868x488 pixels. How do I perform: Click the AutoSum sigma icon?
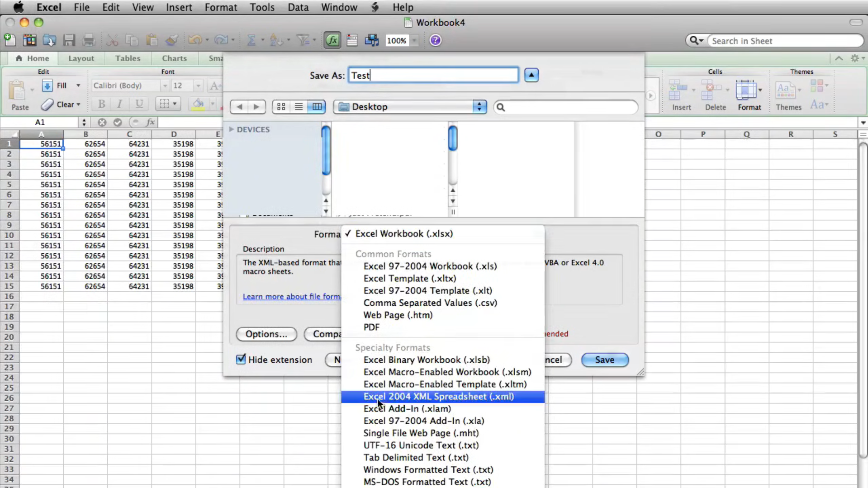(251, 40)
